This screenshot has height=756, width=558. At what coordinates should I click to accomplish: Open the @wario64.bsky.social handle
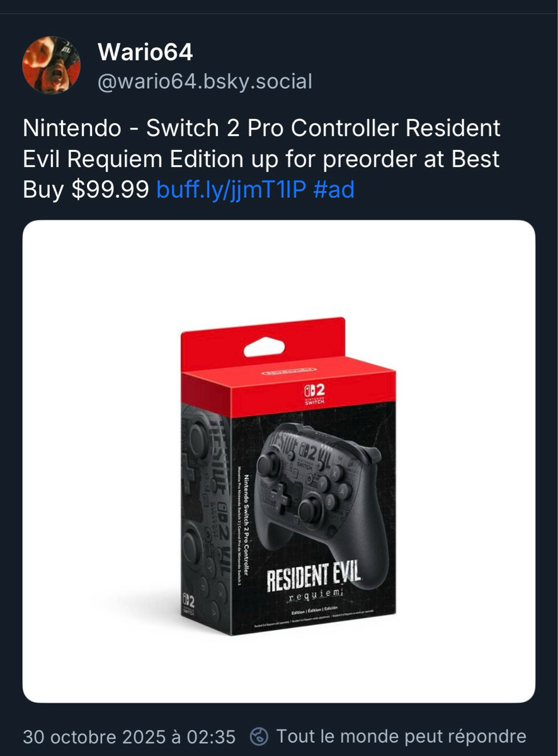click(205, 81)
